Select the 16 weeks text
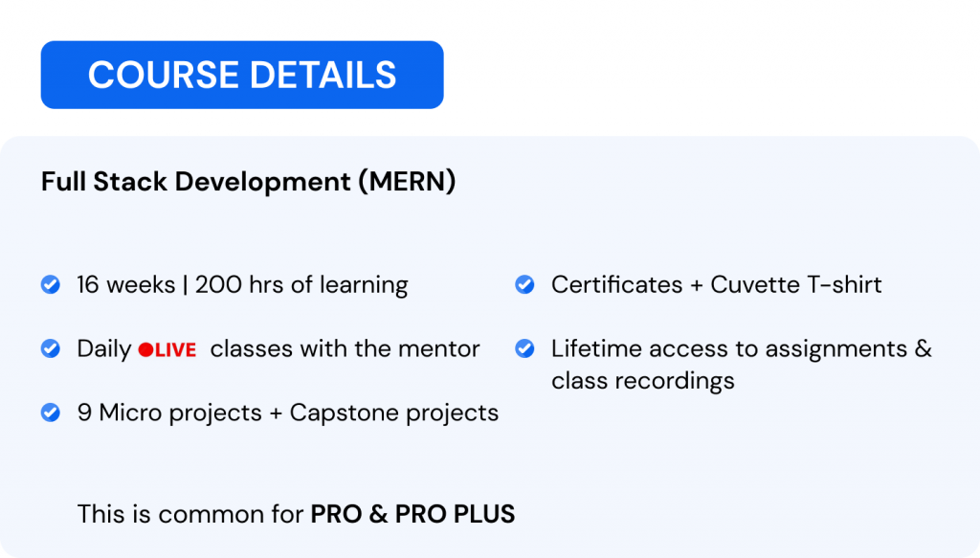Screen dimensions: 980x558 [x=125, y=285]
